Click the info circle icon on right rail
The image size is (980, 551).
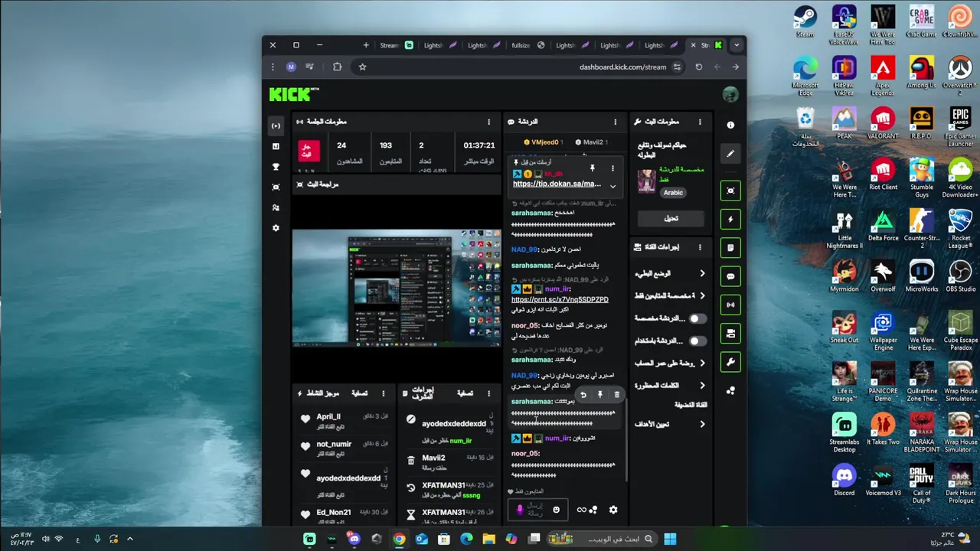click(x=730, y=125)
